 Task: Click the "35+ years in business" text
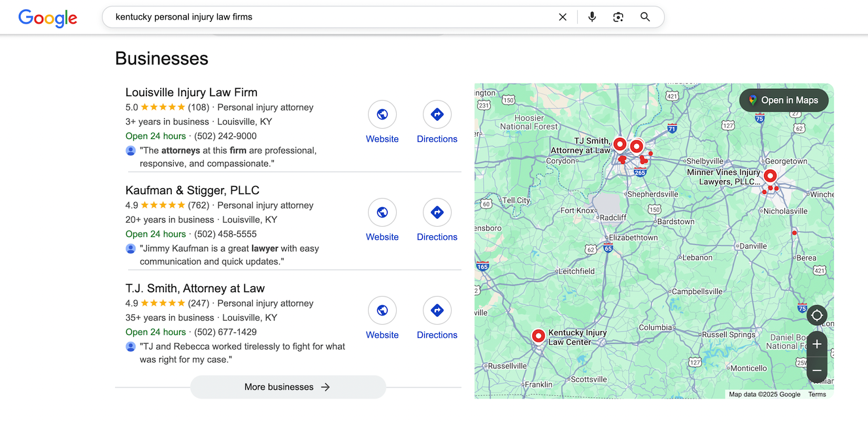pyautogui.click(x=170, y=318)
